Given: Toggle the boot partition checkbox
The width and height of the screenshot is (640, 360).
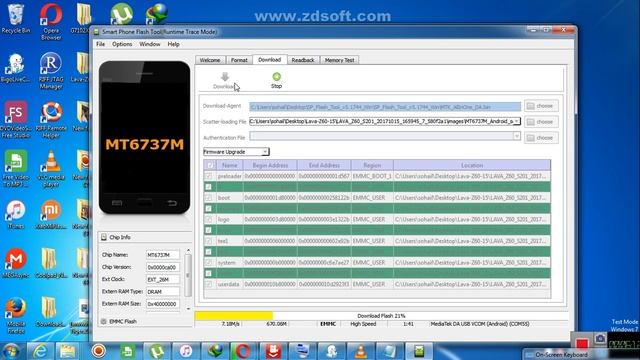Looking at the screenshot, I should (x=209, y=198).
